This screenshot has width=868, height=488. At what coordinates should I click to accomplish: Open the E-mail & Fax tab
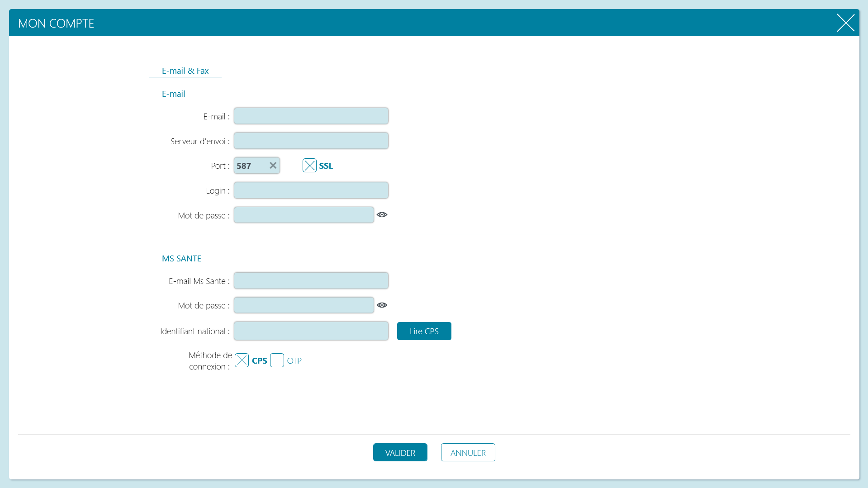(185, 71)
